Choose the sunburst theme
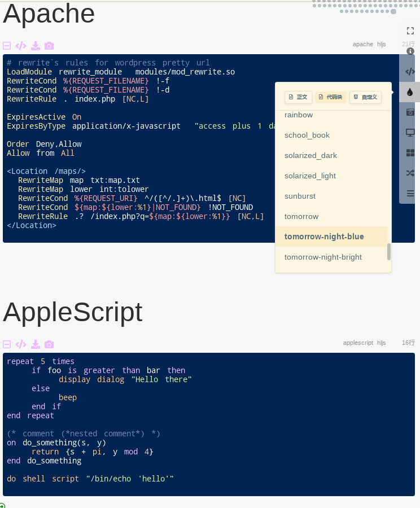The image size is (420, 508). click(331, 196)
